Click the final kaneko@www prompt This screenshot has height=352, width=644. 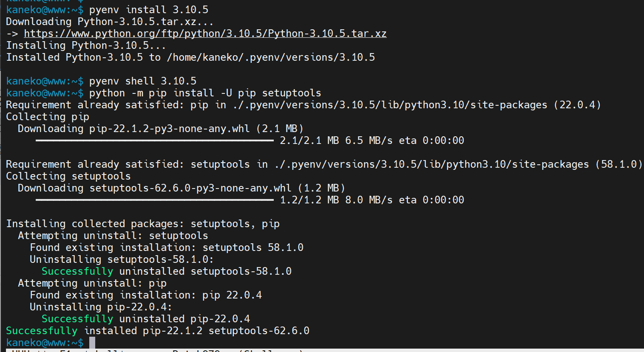[x=45, y=343]
